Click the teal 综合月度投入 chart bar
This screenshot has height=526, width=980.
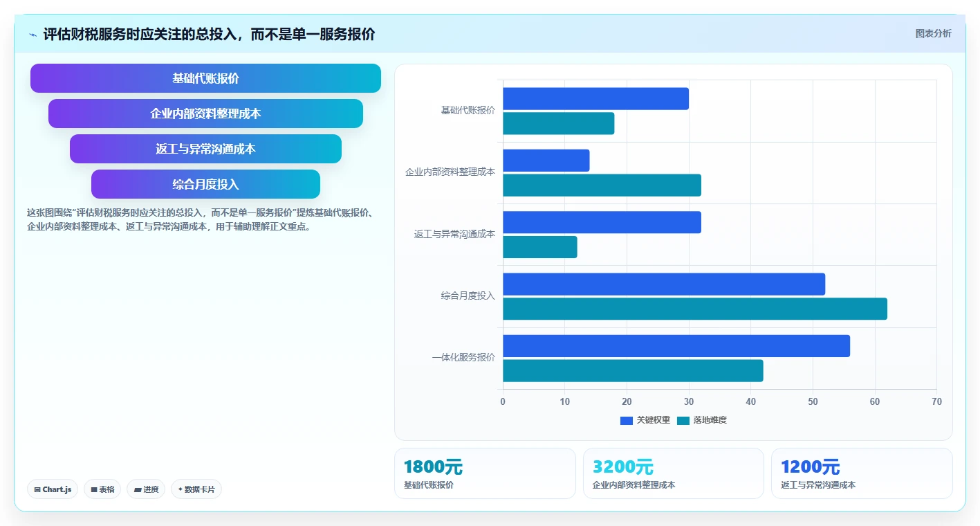click(695, 309)
